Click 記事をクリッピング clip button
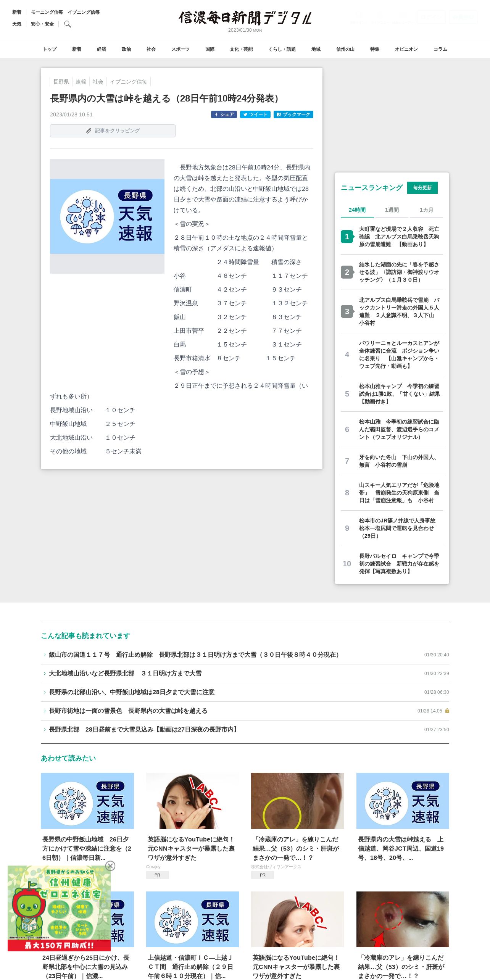This screenshot has width=490, height=980. [x=113, y=131]
